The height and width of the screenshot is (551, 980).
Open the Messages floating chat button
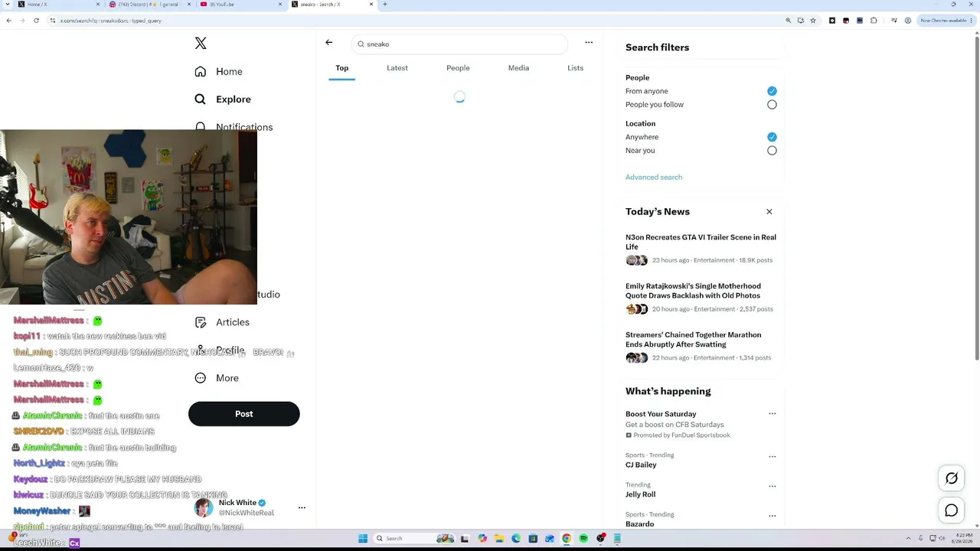[952, 510]
